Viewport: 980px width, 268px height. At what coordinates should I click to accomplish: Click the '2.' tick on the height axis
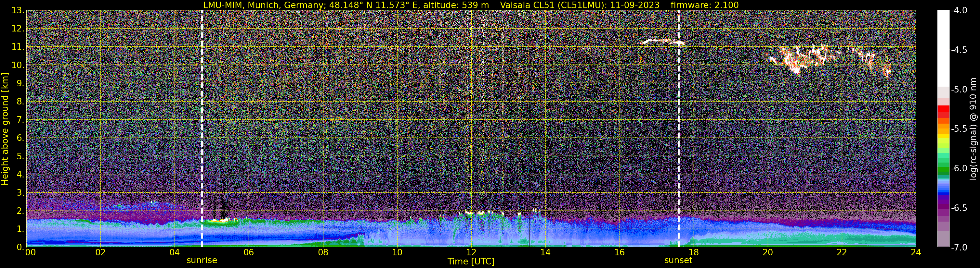(20, 211)
